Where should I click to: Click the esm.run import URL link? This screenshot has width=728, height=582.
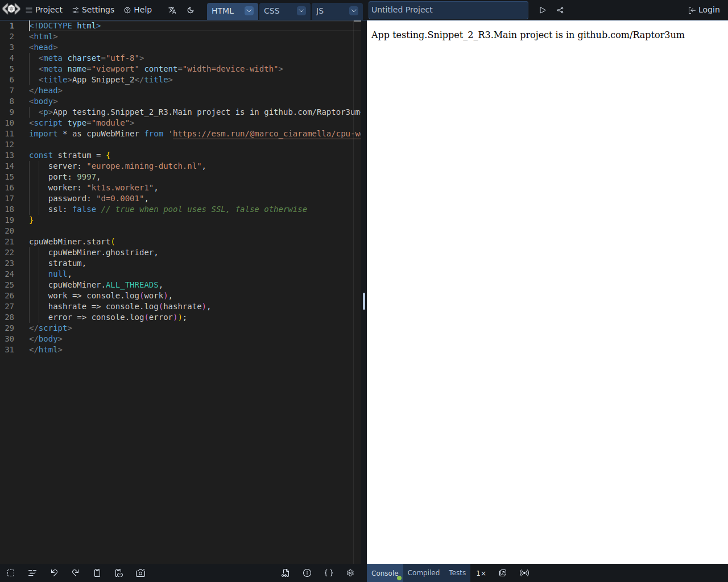[267, 134]
